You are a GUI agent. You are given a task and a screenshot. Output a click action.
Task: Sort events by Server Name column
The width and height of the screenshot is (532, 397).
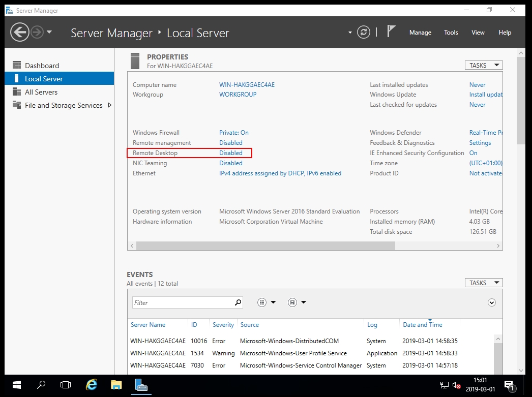pyautogui.click(x=148, y=325)
